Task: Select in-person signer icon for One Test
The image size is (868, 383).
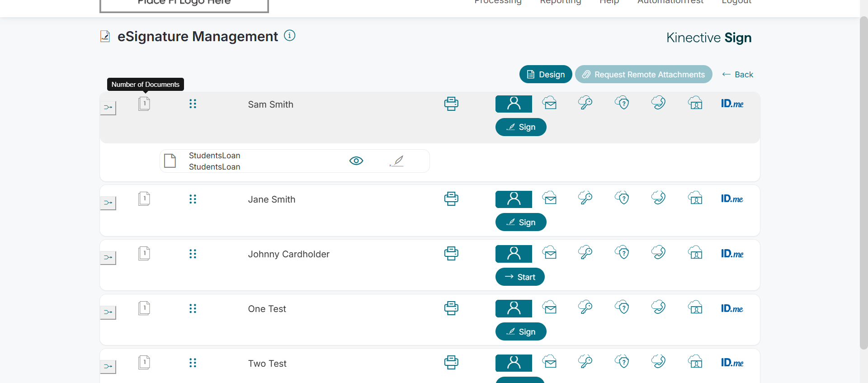Action: click(x=514, y=308)
